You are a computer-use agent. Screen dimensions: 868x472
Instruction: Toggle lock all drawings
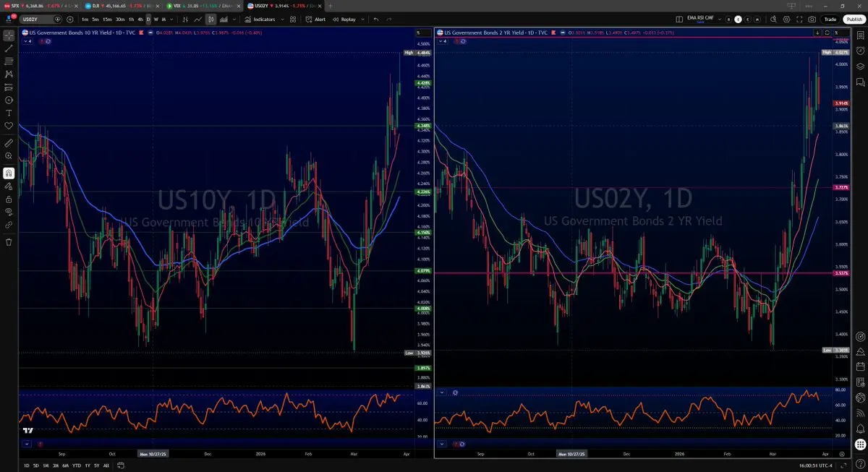pos(9,199)
